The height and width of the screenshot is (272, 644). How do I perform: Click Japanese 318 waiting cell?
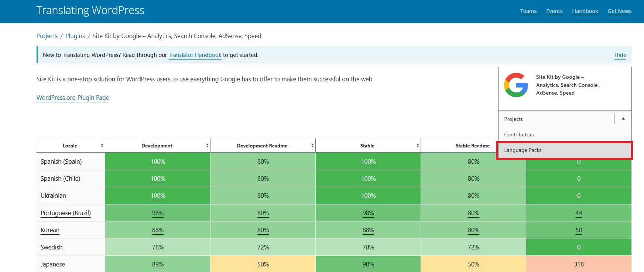coord(579,264)
